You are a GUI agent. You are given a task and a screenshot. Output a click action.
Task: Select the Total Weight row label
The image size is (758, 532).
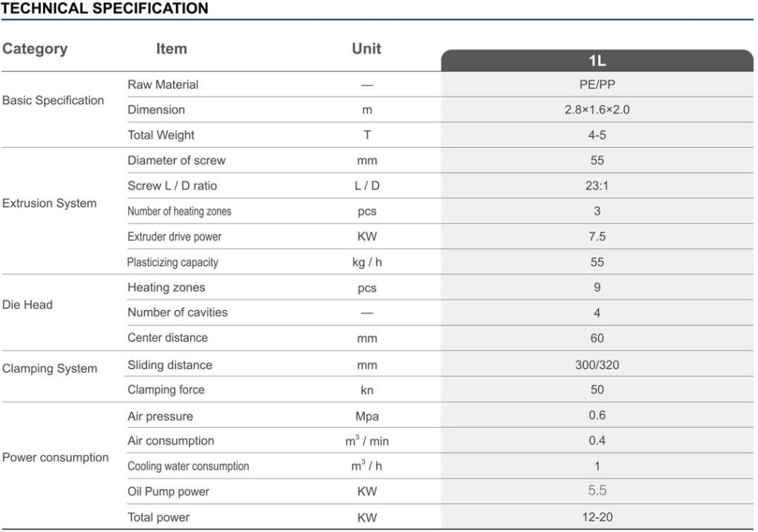click(x=161, y=135)
